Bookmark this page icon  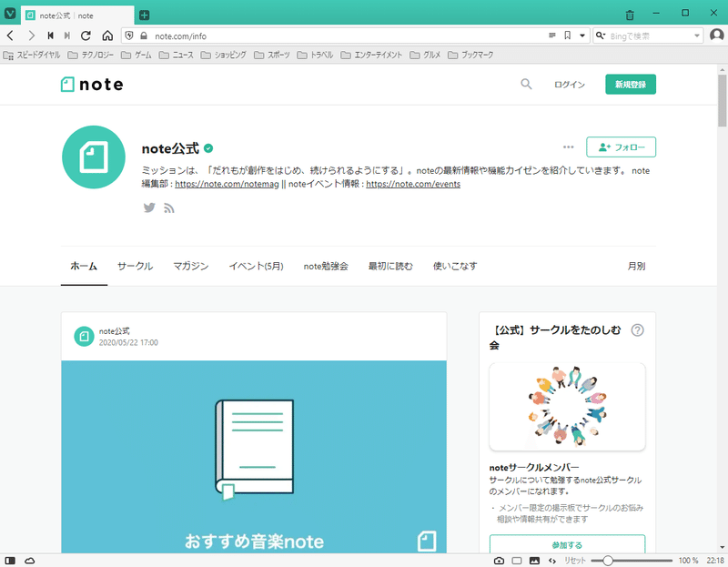[x=567, y=35]
